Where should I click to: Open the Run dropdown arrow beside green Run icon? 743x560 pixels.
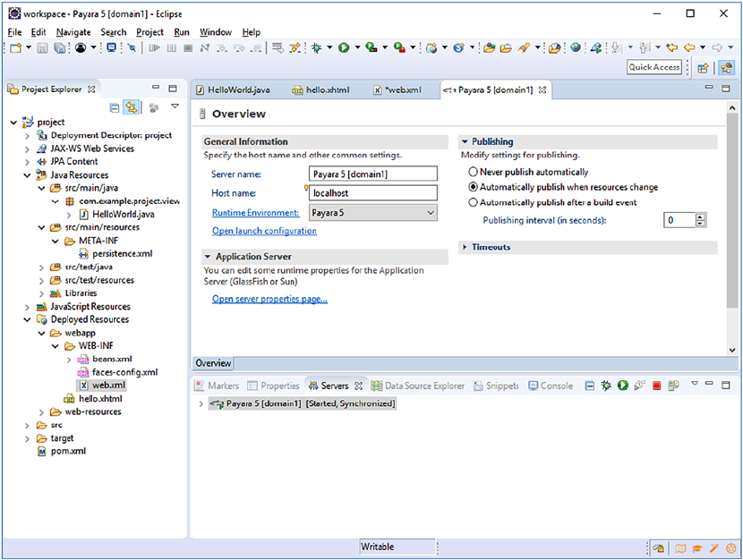tap(357, 47)
